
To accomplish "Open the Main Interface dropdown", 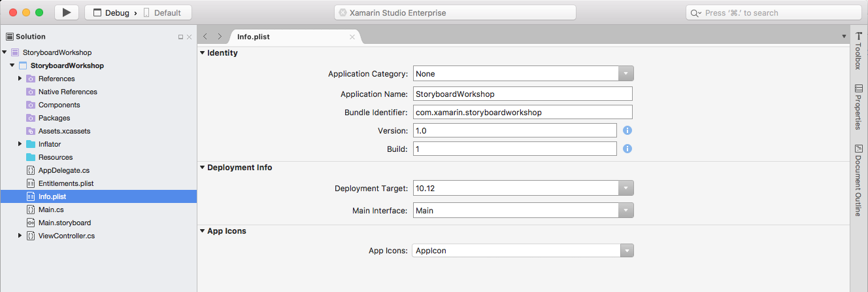I will pos(626,211).
